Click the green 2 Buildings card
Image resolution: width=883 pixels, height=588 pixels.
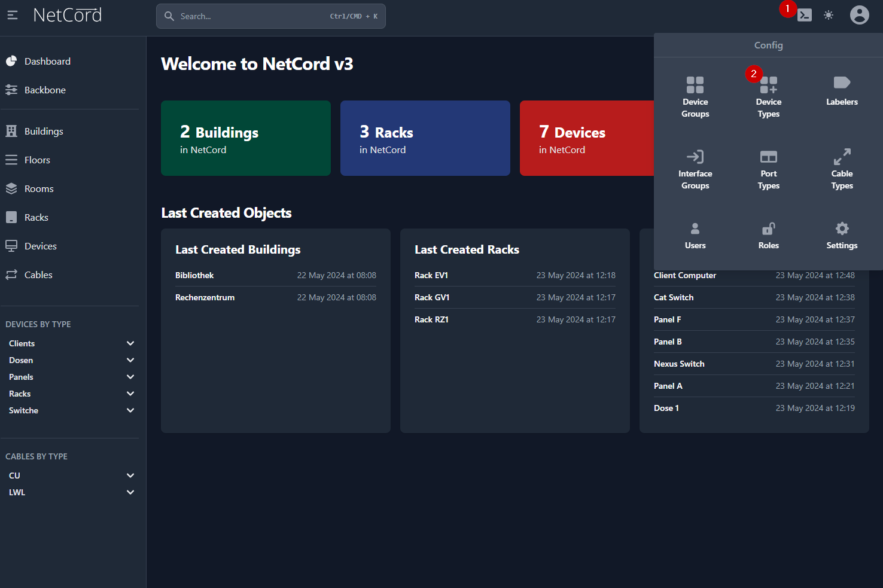245,138
